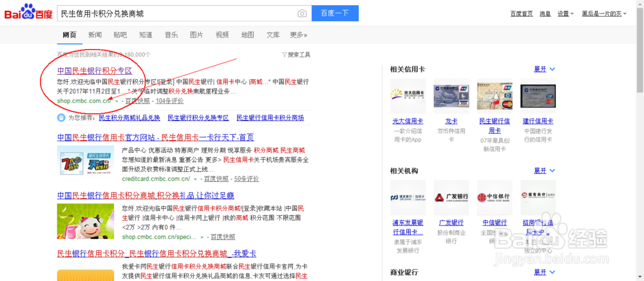Open the 消息 link

pyautogui.click(x=545, y=14)
